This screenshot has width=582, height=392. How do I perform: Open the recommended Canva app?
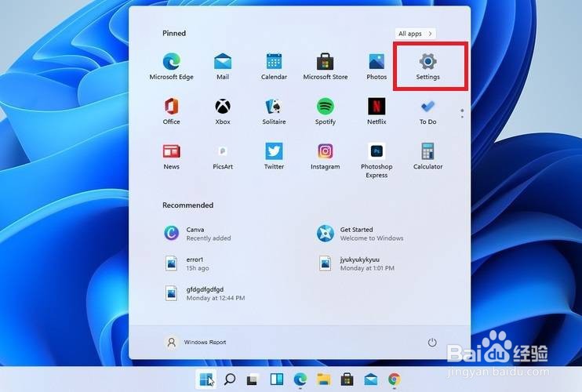[198, 234]
